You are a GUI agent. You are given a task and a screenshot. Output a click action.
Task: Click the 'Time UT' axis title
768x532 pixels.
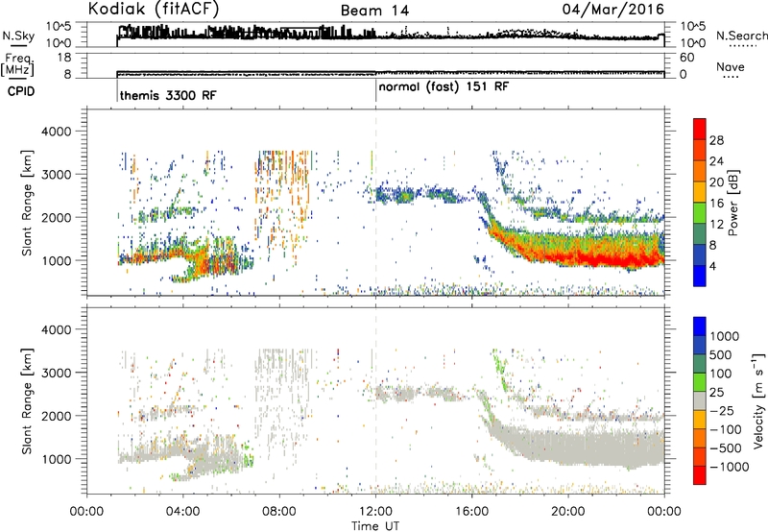[375, 526]
